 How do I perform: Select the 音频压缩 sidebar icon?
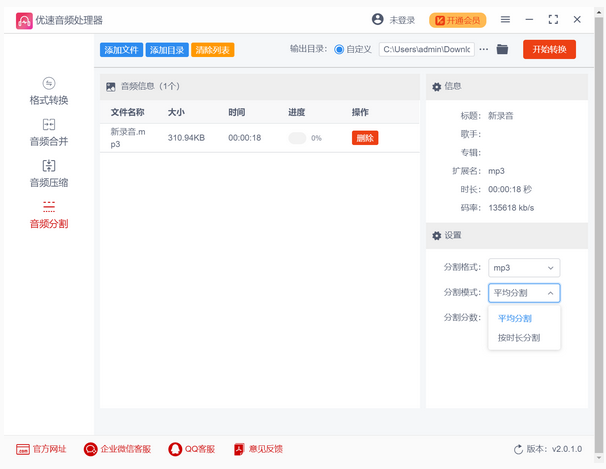click(x=49, y=166)
